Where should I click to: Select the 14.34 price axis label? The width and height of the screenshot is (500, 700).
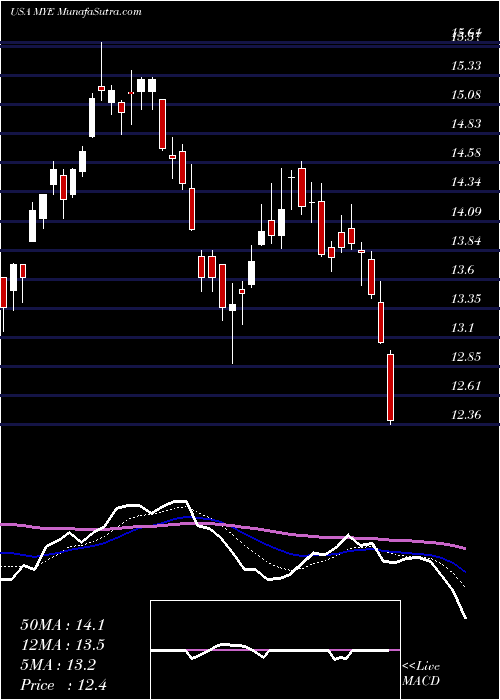pos(466,182)
